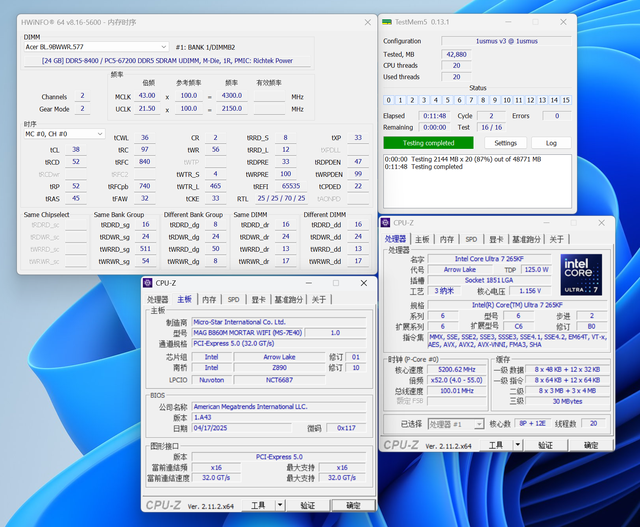
Task: Click the Elapsed time 0:11:48 field
Action: click(x=434, y=116)
